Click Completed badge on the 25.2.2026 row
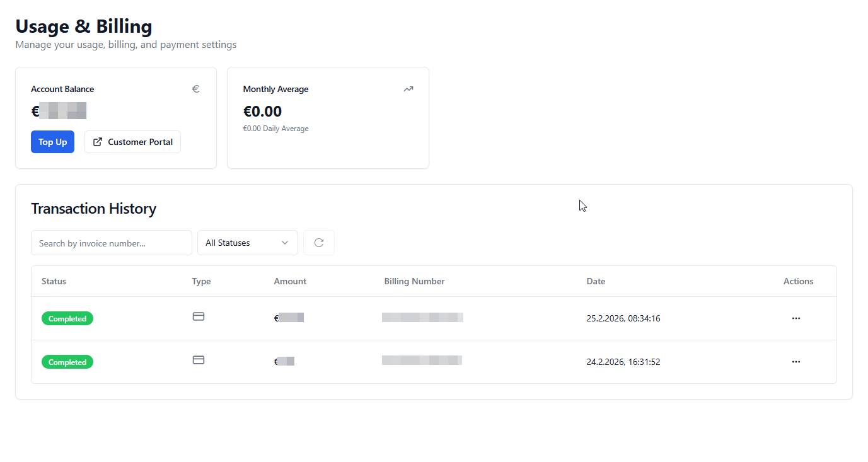This screenshot has height=462, width=868. (x=67, y=318)
